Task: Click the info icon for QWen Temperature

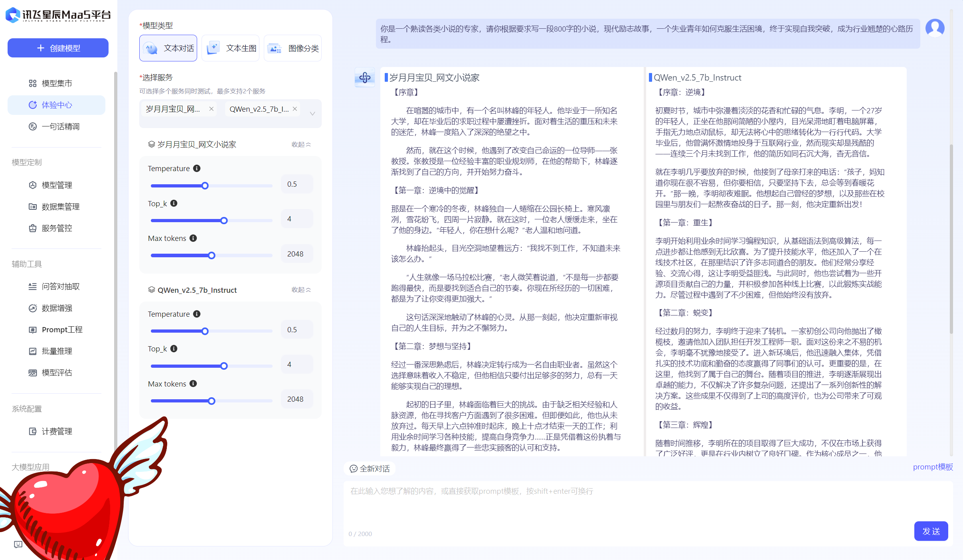Action: (x=197, y=314)
